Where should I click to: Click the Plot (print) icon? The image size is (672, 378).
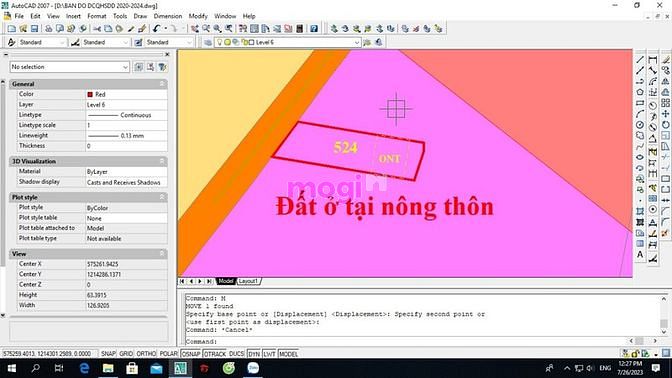click(48, 29)
